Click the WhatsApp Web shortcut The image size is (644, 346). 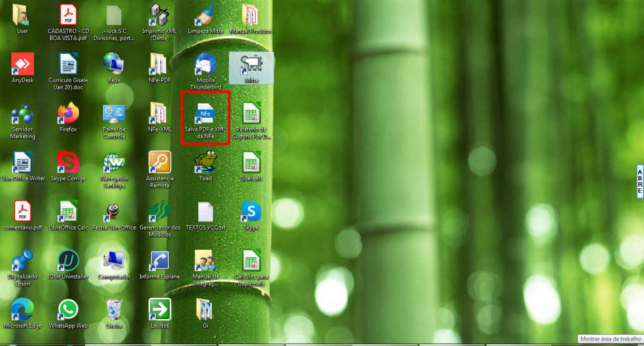pos(68,309)
